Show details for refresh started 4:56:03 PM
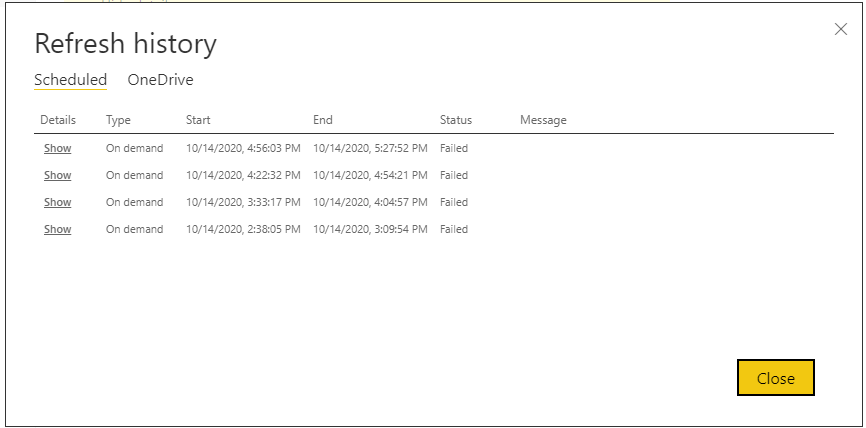The height and width of the screenshot is (428, 866). tap(57, 149)
